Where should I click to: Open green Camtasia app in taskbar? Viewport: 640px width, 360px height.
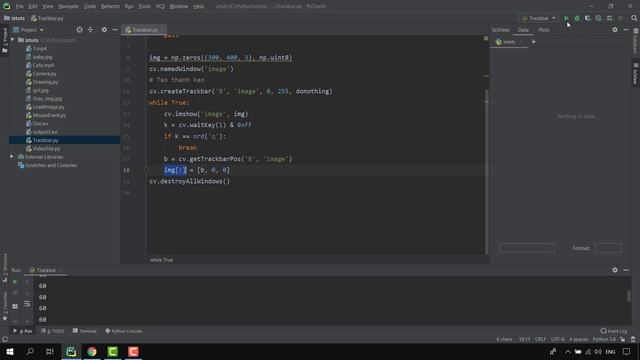113,351
